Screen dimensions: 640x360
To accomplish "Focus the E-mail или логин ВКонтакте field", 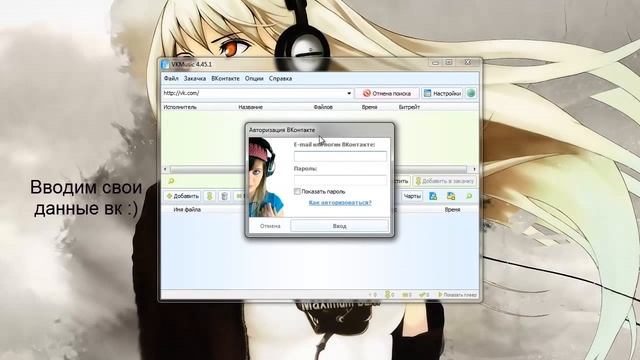I will click(x=340, y=156).
